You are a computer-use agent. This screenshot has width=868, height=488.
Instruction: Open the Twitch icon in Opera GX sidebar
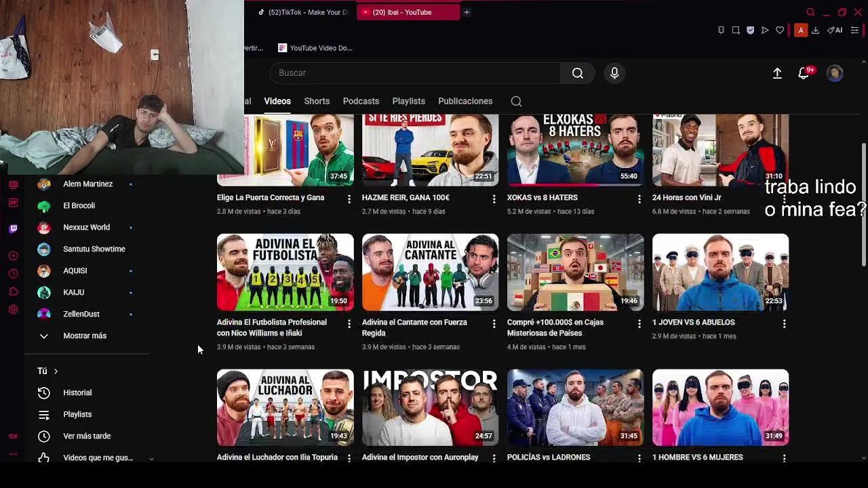(x=13, y=228)
